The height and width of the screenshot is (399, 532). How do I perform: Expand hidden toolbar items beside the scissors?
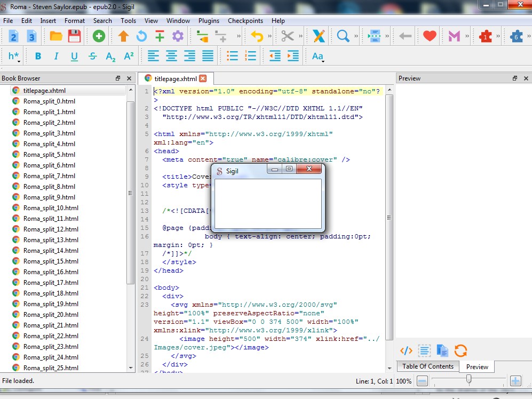[301, 36]
